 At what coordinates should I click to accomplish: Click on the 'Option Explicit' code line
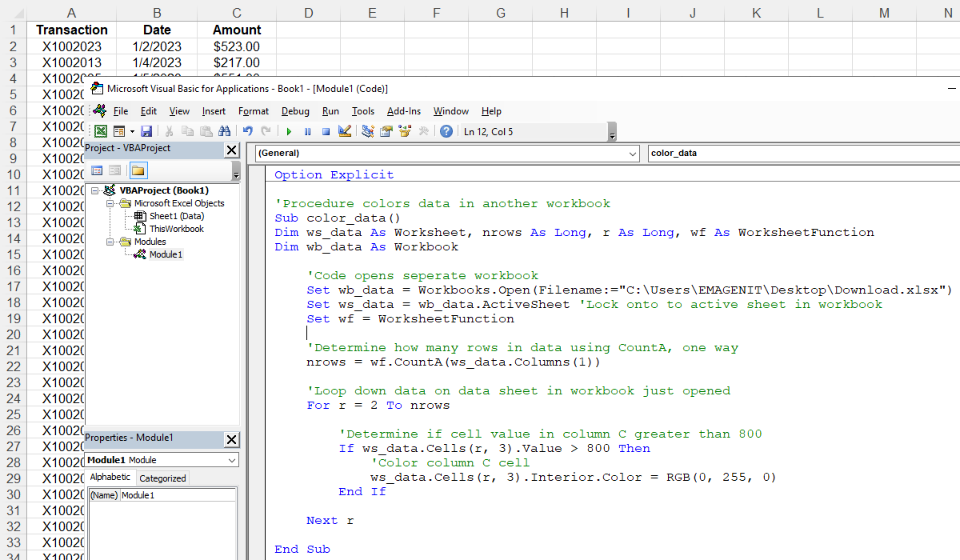pos(334,174)
